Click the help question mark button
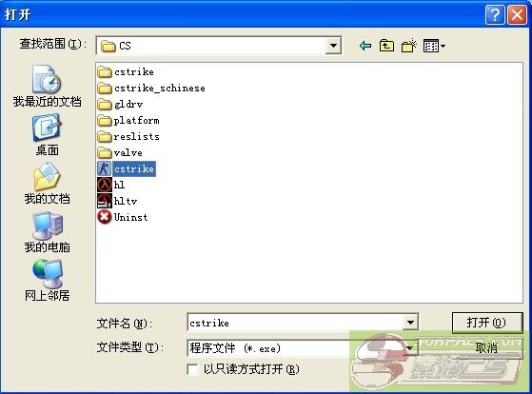 [495, 14]
